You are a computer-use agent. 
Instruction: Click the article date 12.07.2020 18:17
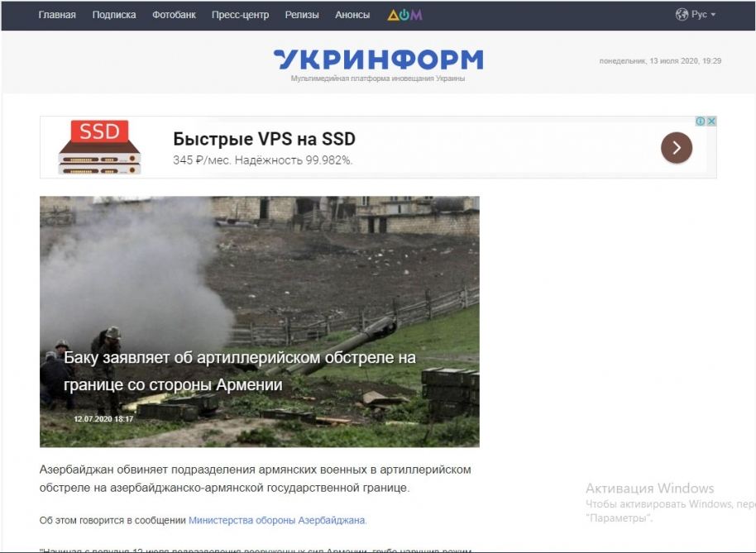click(x=103, y=419)
